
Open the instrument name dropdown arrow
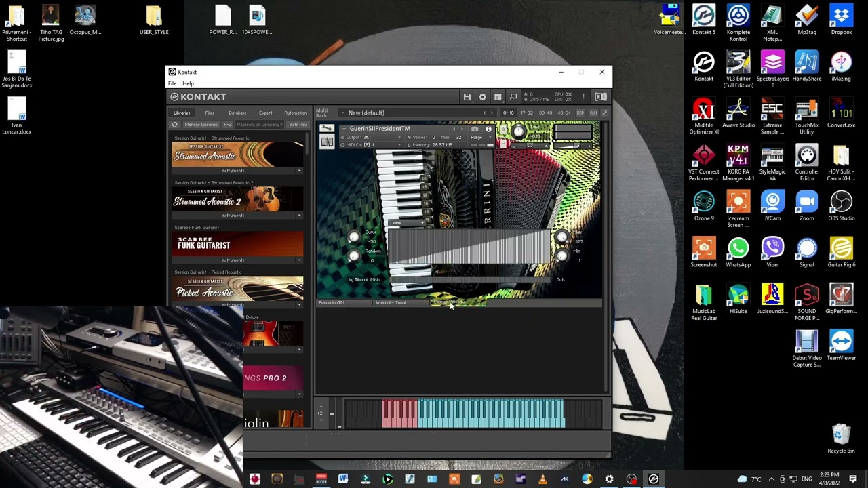[x=344, y=129]
